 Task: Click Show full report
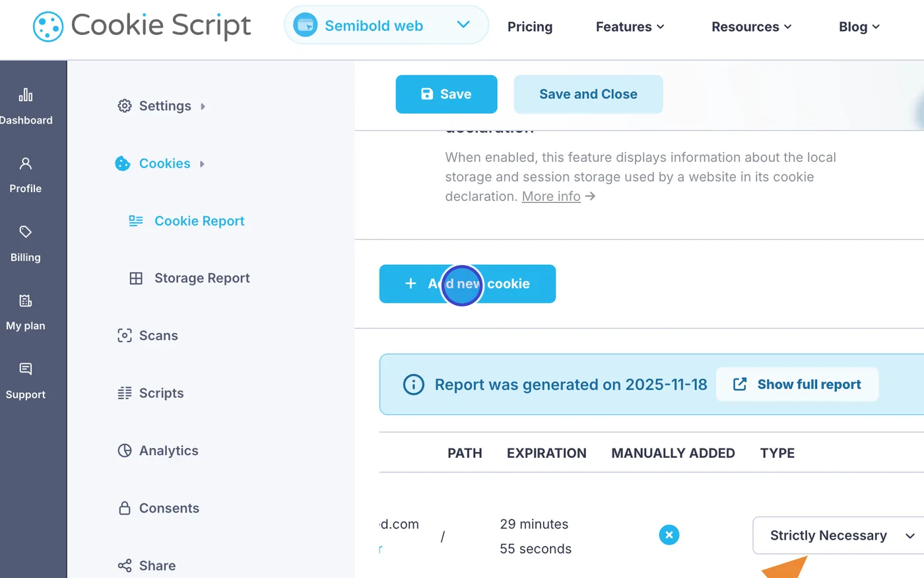tap(797, 384)
